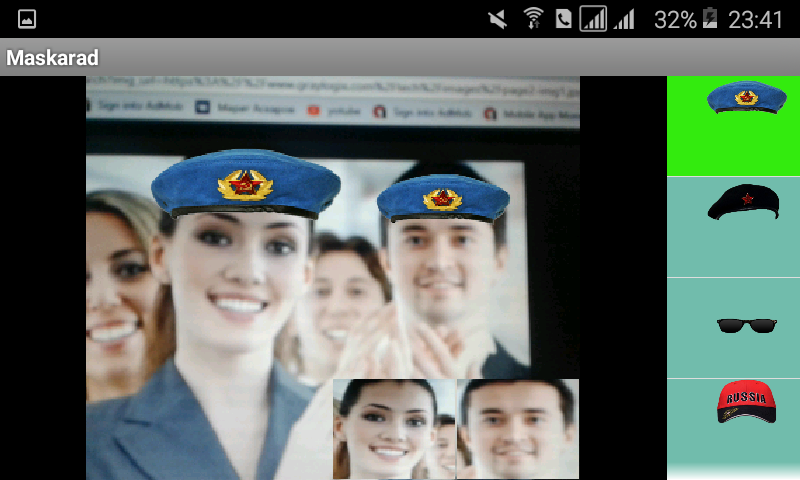Image resolution: width=800 pixels, height=480 pixels.
Task: Tap the unboxed second signal strength icon
Action: [x=623, y=19]
